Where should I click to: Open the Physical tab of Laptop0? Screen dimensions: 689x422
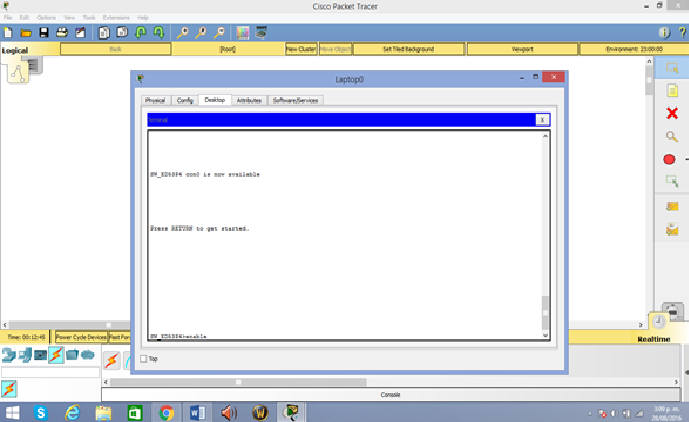point(155,100)
